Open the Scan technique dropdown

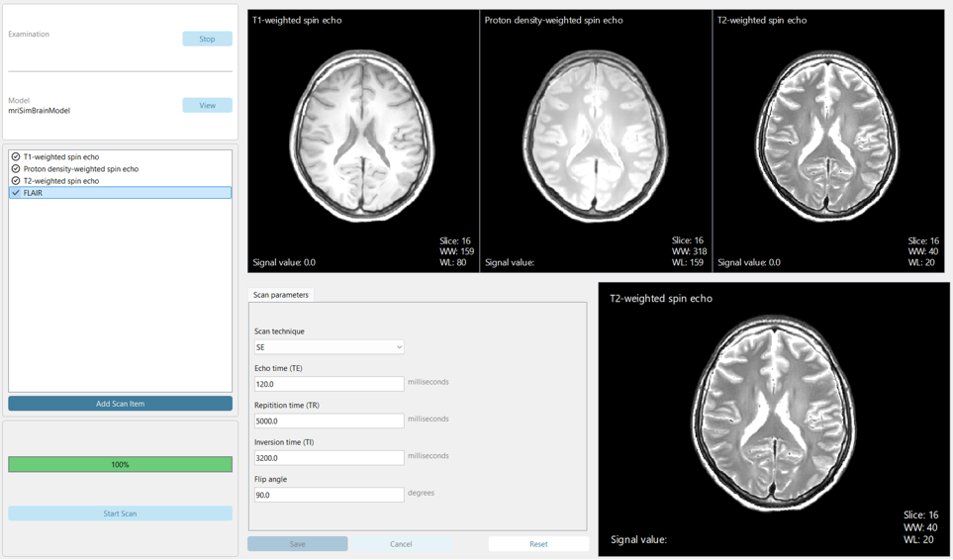click(x=329, y=347)
